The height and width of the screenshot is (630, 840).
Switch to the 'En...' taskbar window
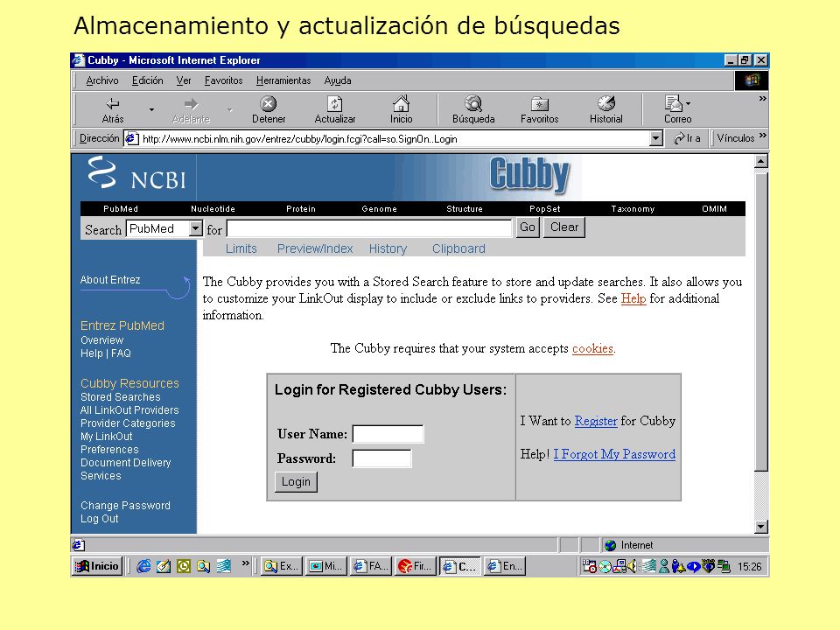505,566
